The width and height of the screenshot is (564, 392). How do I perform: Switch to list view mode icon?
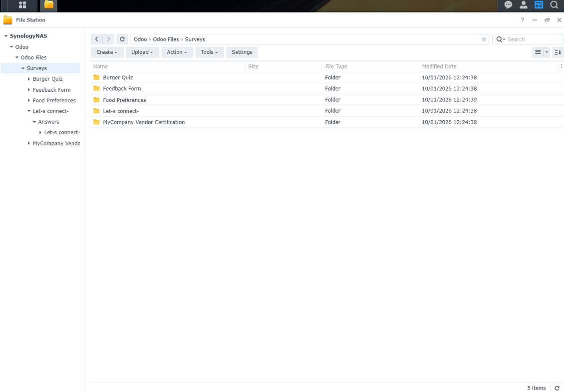[538, 52]
